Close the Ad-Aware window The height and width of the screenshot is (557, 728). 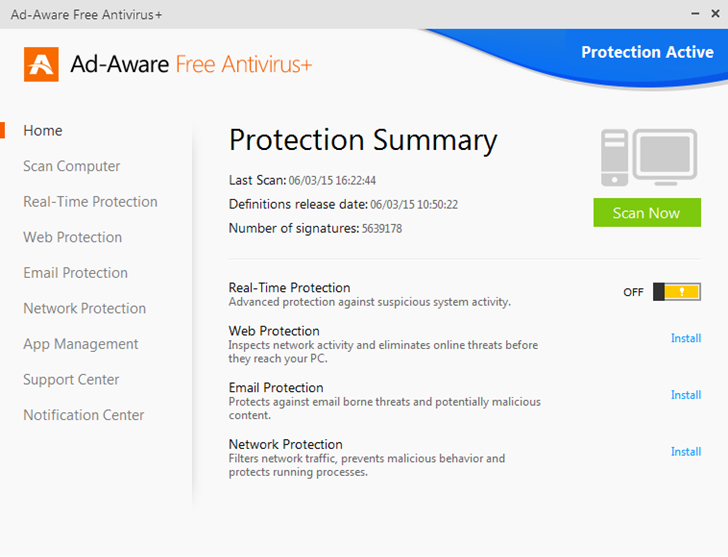pos(713,14)
